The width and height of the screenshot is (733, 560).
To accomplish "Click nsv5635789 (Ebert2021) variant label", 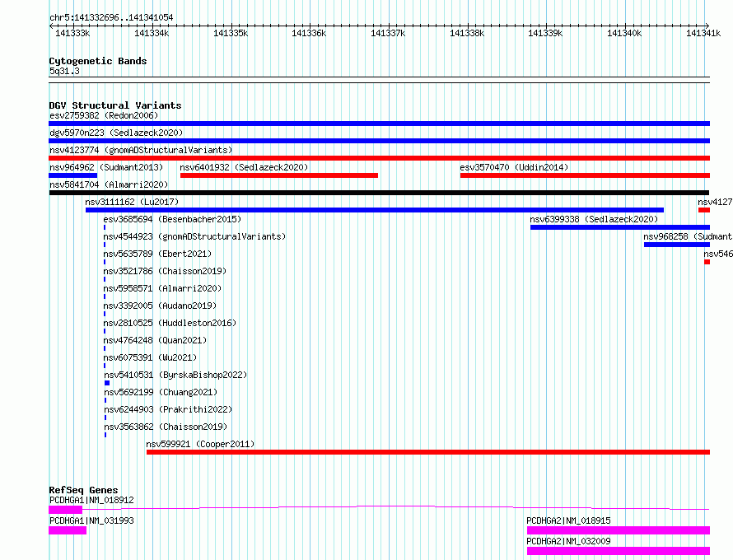I will [157, 254].
